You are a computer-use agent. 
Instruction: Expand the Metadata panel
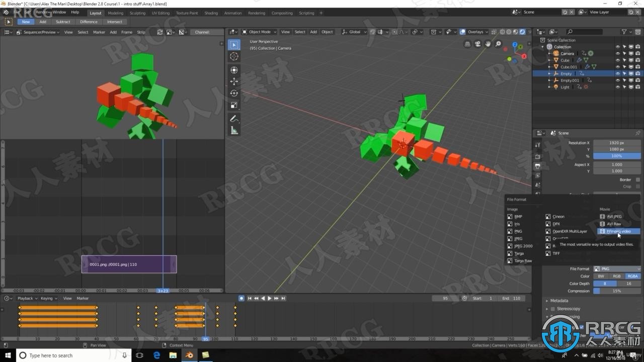coord(559,301)
